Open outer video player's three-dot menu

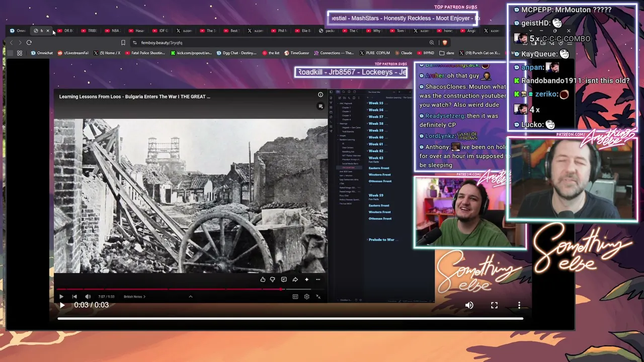(519, 305)
